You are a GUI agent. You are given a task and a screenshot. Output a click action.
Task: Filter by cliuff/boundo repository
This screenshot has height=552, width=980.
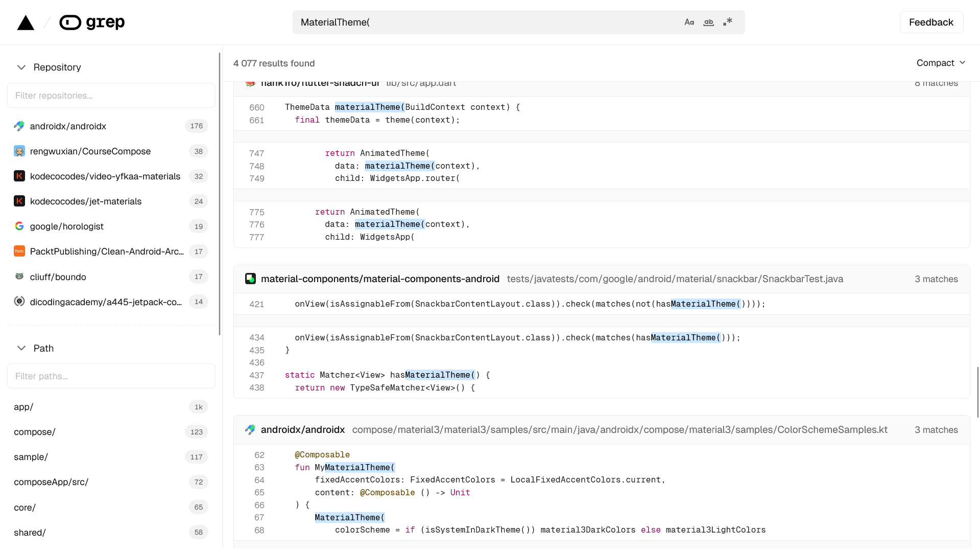point(111,277)
